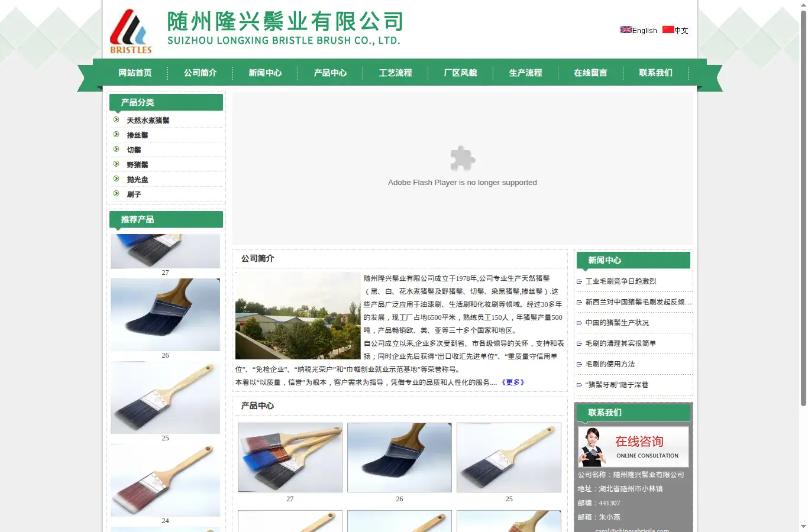The height and width of the screenshot is (532, 808).
Task: Open news 新西兰对中国猪鬃毛刷发起反倾
Action: (x=638, y=302)
